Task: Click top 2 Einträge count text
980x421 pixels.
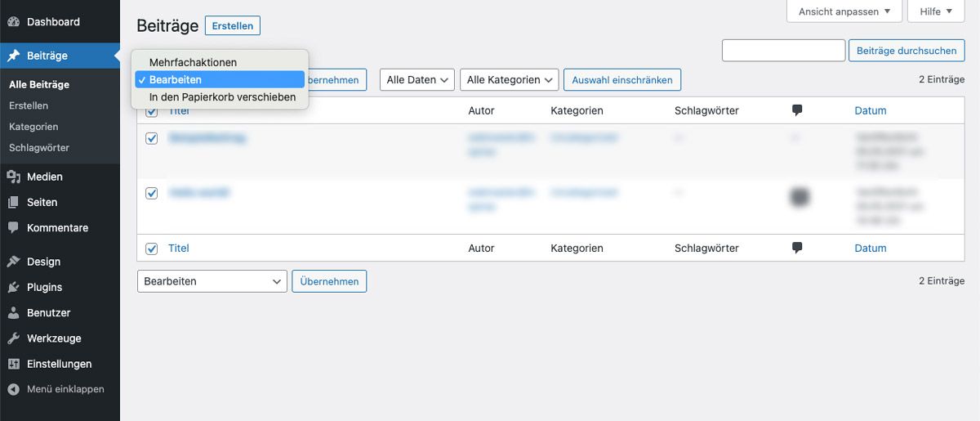Action: point(942,79)
